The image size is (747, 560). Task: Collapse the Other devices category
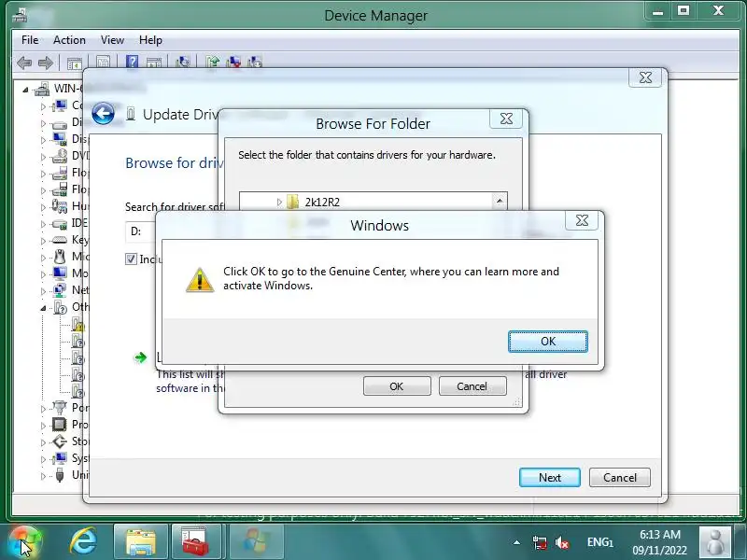[43, 308]
